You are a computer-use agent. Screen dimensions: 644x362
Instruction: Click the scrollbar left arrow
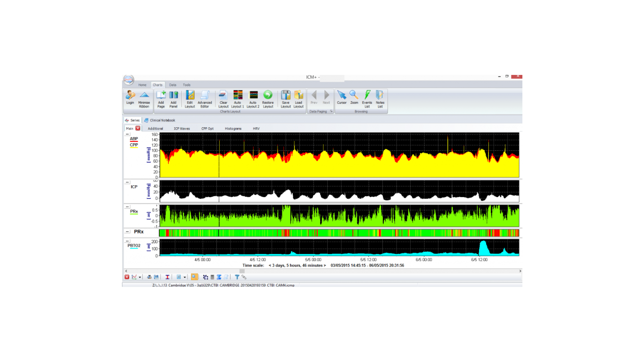125,271
